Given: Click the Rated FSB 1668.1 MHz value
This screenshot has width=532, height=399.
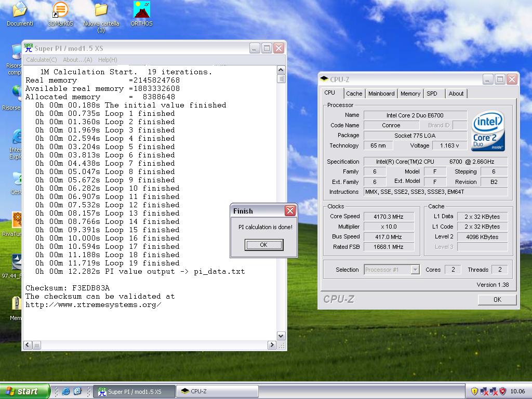Looking at the screenshot, I should pyautogui.click(x=389, y=247).
